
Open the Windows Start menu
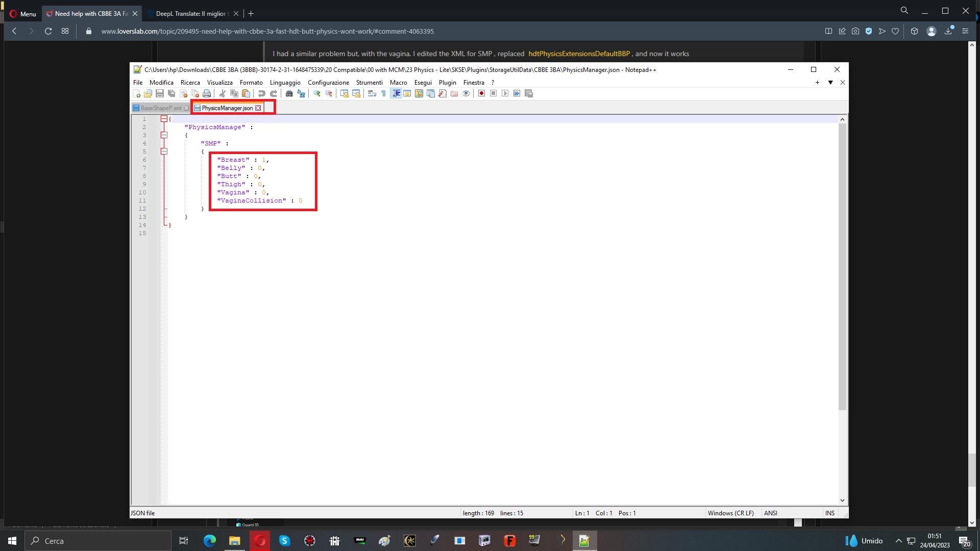pos(12,541)
